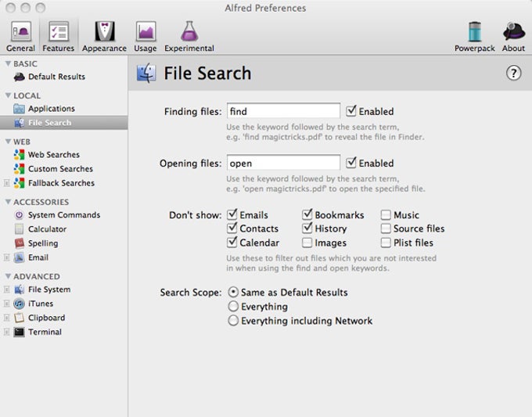
Task: Open the Experimental flask icon
Action: pos(189,31)
